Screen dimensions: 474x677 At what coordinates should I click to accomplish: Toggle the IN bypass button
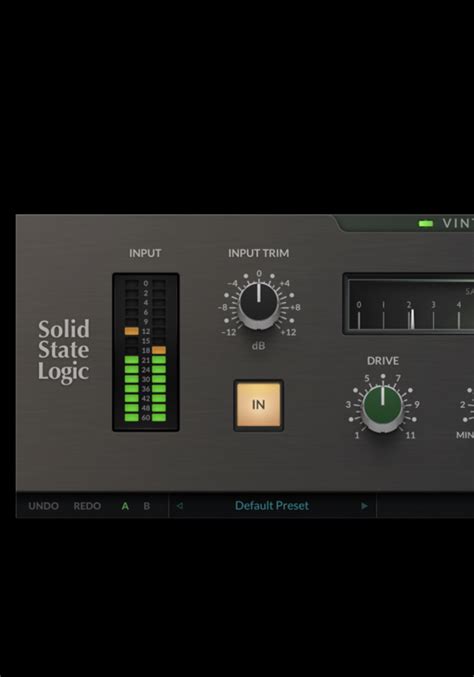point(258,405)
